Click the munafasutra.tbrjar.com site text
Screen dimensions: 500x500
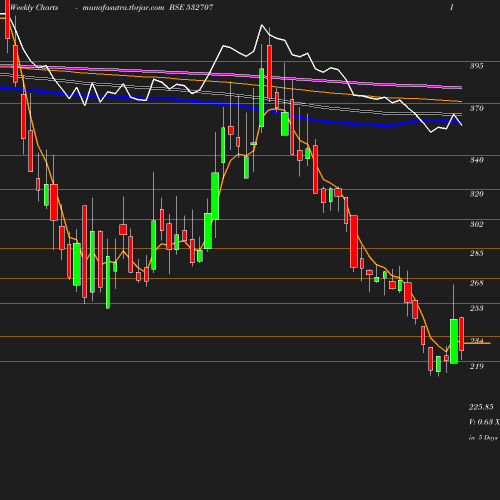[123, 8]
